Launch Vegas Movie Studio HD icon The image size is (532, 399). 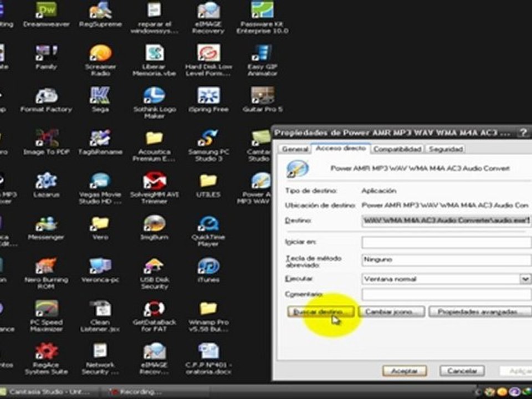point(100,188)
